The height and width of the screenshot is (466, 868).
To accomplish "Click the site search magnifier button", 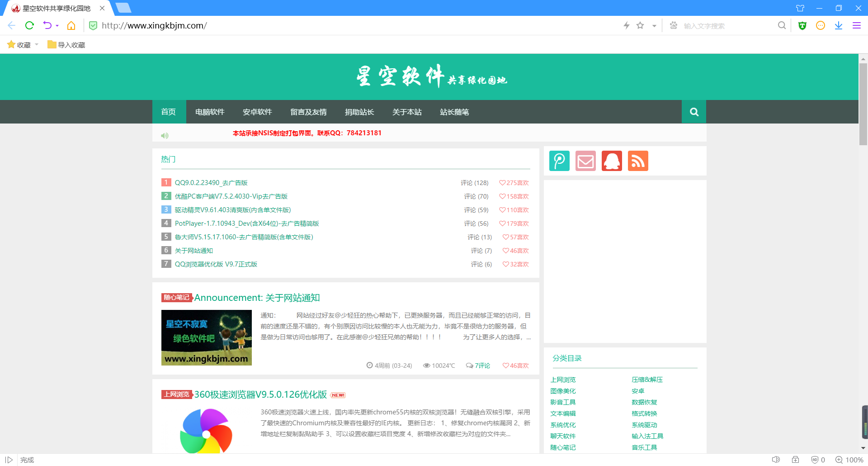I will click(694, 112).
